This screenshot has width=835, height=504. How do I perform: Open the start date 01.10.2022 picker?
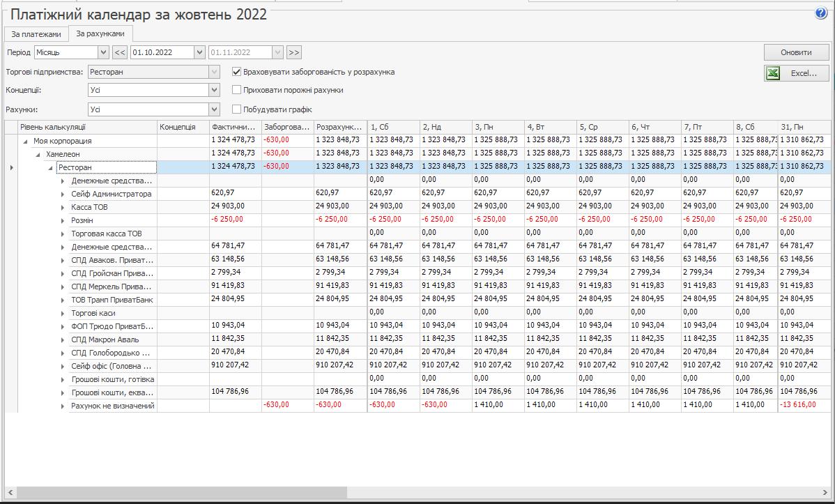[x=200, y=52]
